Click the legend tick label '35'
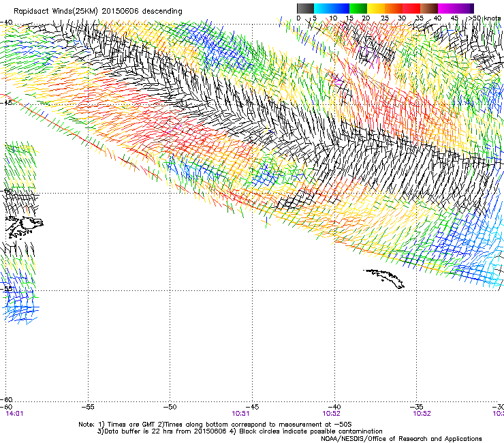504x443 pixels. point(420,18)
